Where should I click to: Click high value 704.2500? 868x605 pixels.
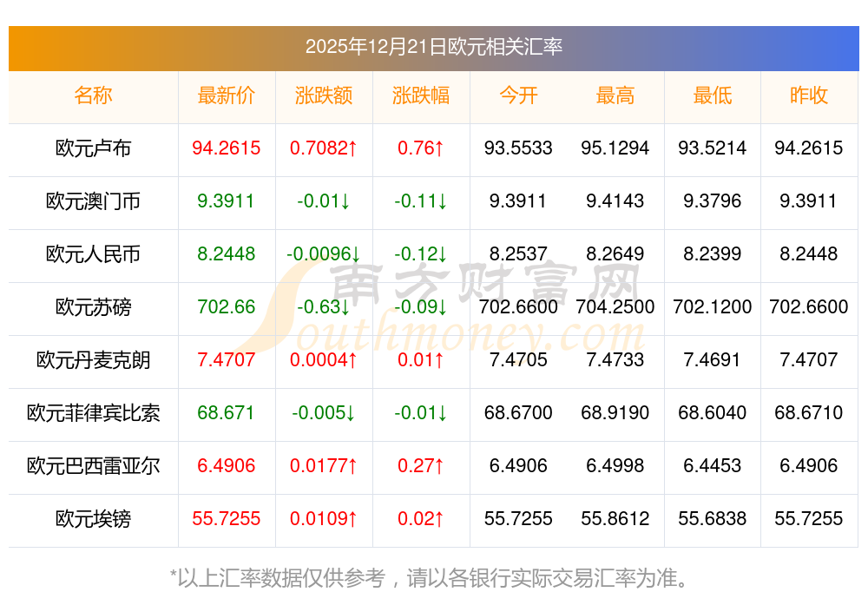(x=615, y=306)
